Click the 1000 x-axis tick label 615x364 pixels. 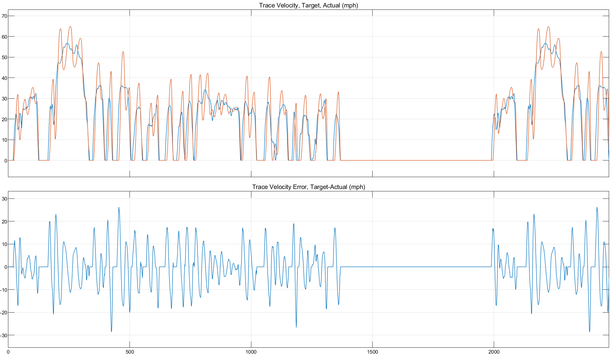click(251, 352)
